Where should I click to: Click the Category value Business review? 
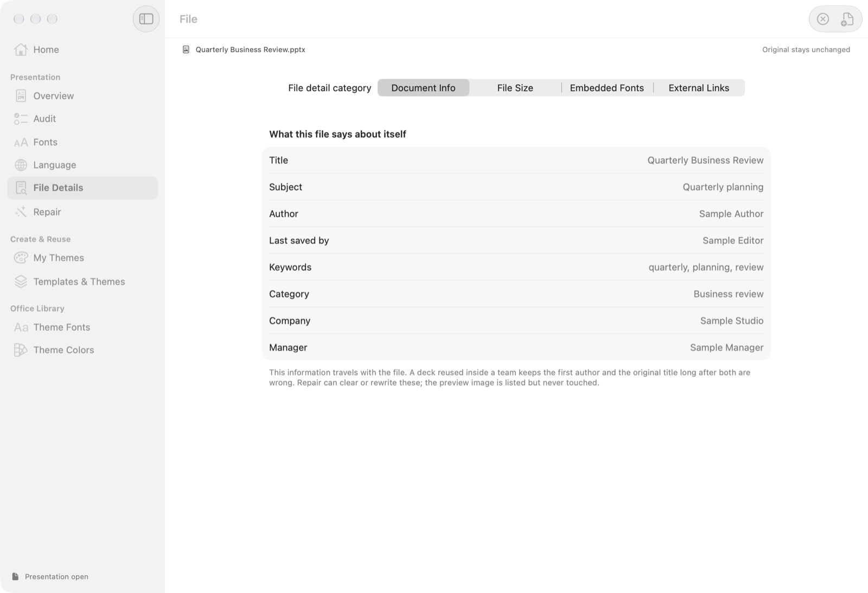728,294
